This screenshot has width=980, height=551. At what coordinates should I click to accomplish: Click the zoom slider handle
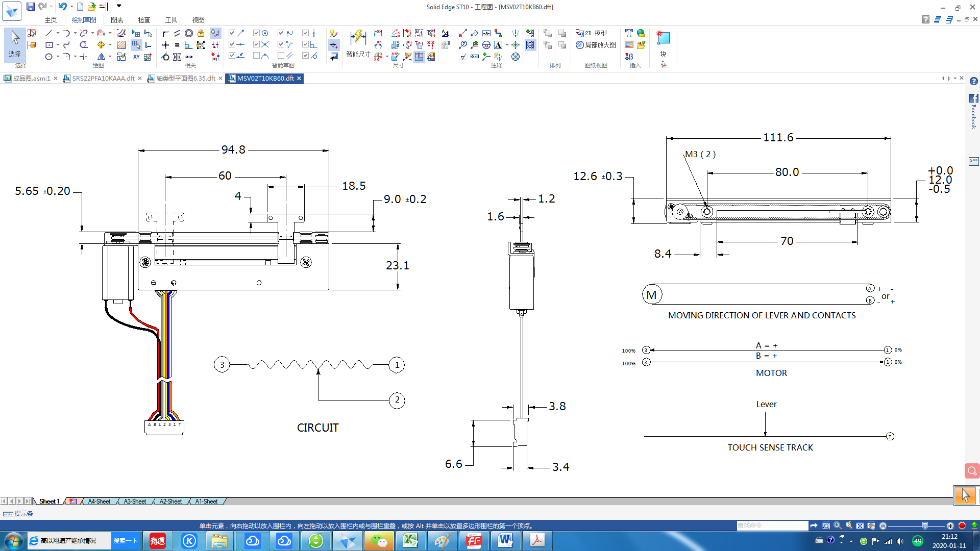pos(925,525)
